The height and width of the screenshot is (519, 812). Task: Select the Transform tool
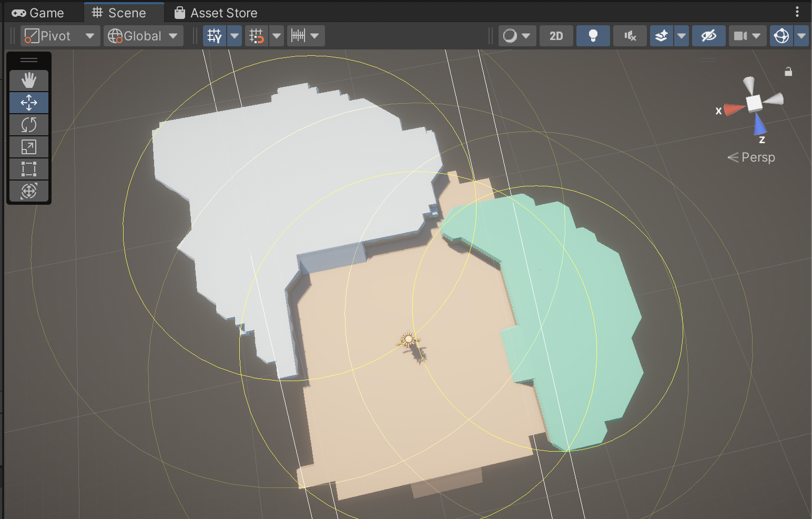[29, 191]
